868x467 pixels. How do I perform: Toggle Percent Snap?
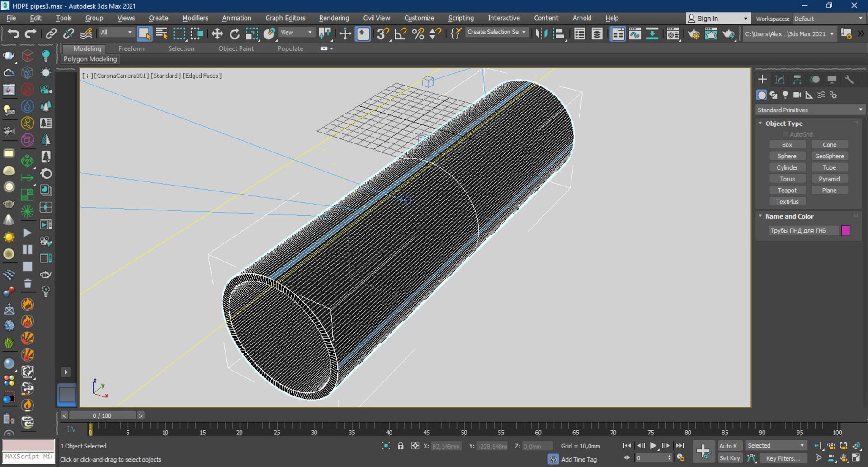pyautogui.click(x=418, y=34)
